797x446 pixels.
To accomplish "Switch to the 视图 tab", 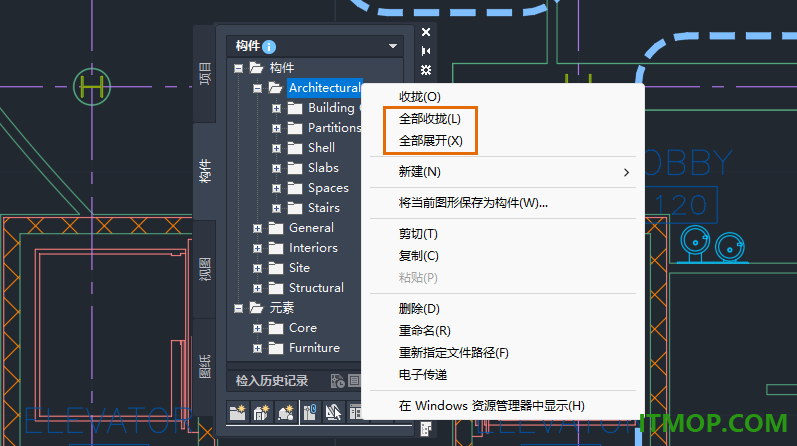I will [x=204, y=270].
